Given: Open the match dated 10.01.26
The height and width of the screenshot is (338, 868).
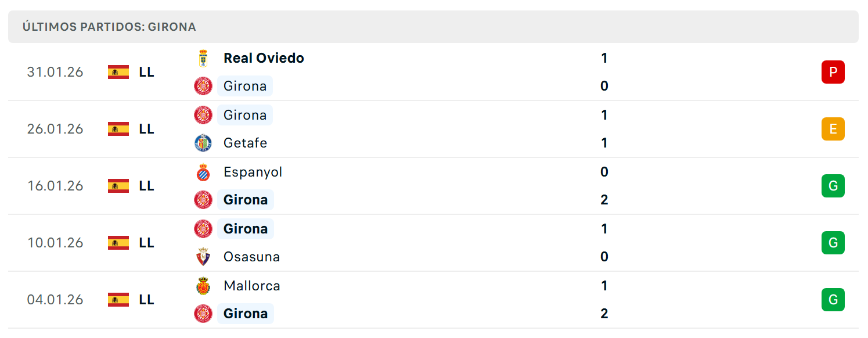Looking at the screenshot, I should point(433,243).
